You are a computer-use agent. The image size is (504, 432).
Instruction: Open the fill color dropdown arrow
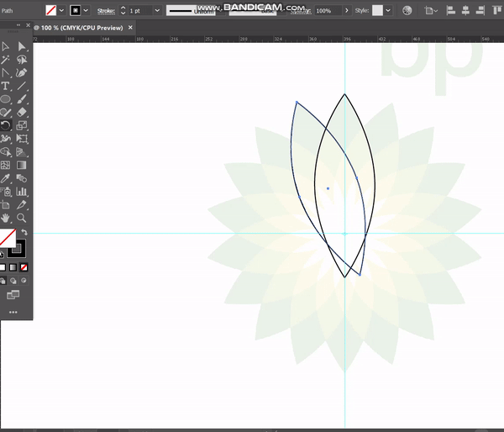(x=61, y=11)
